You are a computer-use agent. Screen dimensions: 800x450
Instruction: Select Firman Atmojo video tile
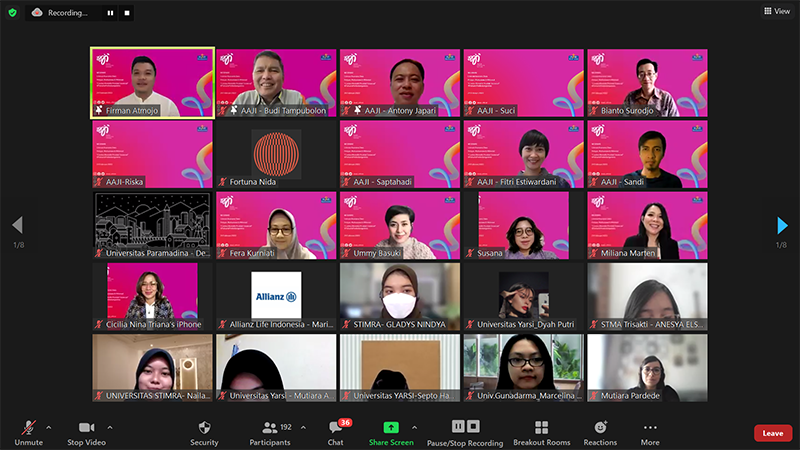pos(152,83)
